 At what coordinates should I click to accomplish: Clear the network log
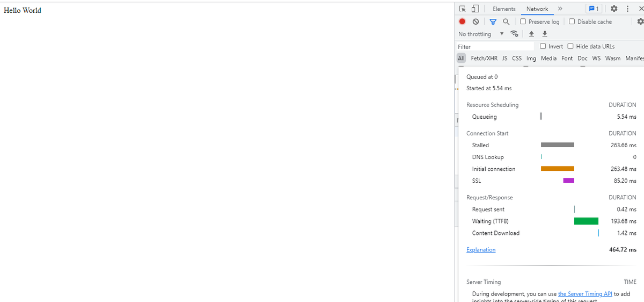tap(475, 21)
